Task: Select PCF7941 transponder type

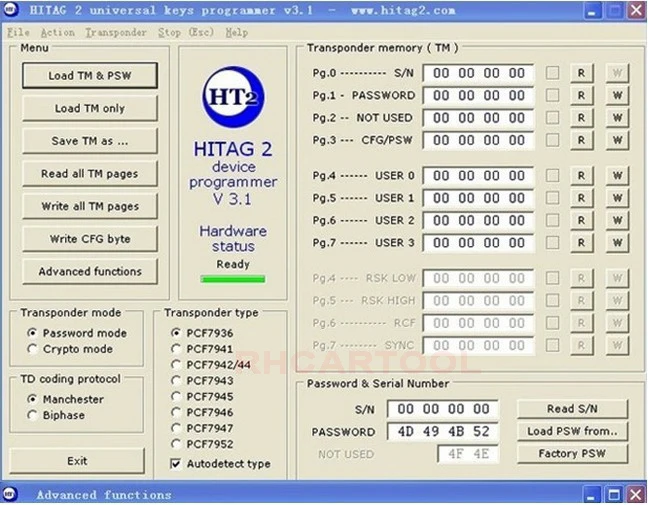Action: click(176, 349)
